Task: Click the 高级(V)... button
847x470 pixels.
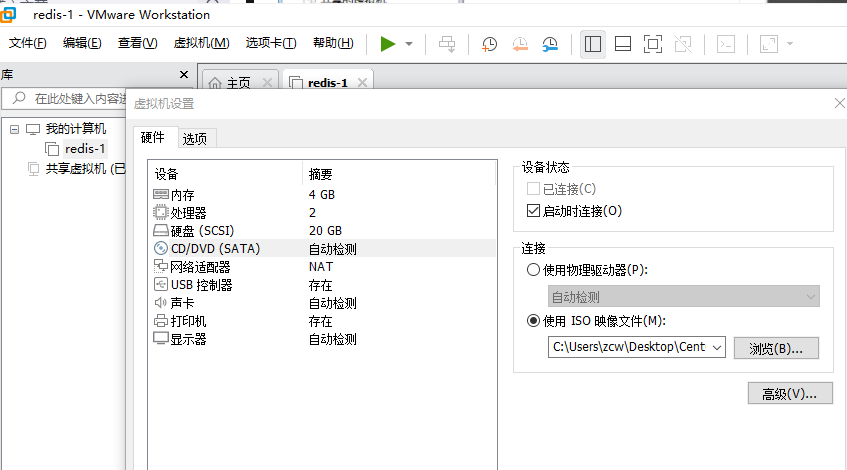Action: (790, 394)
